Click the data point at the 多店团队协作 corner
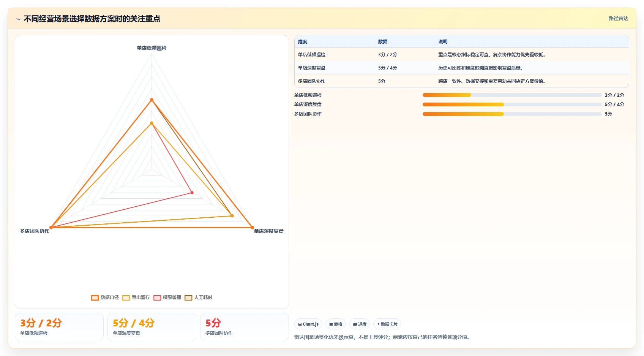Image resolution: width=644 pixels, height=356 pixels. click(x=51, y=228)
